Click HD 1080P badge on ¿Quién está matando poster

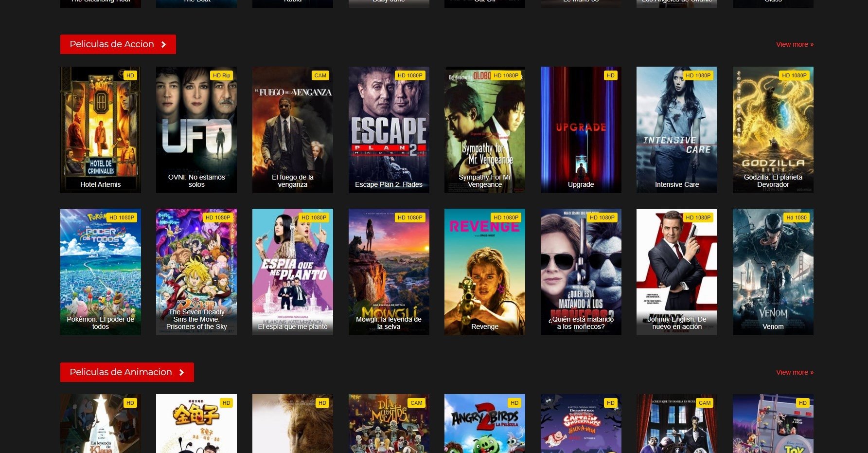602,217
